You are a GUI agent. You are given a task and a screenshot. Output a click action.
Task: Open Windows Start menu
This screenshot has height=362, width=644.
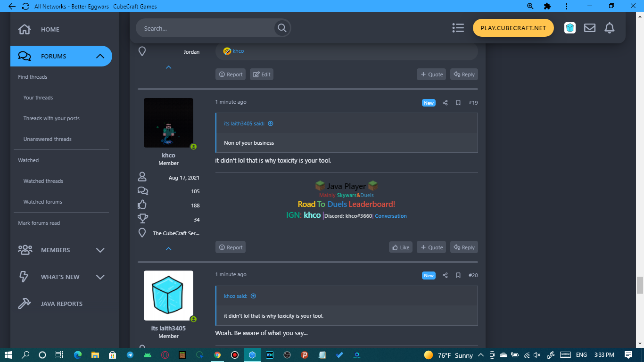tap(8, 355)
